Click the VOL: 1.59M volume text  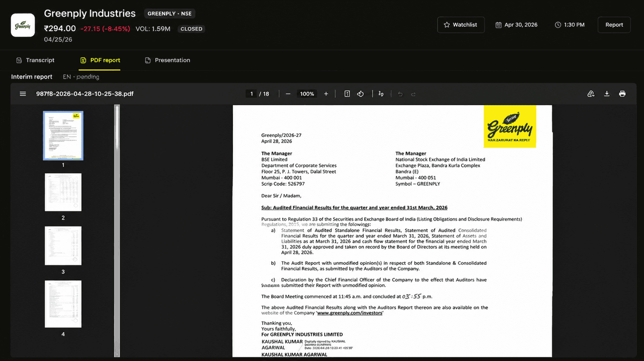[x=153, y=29]
